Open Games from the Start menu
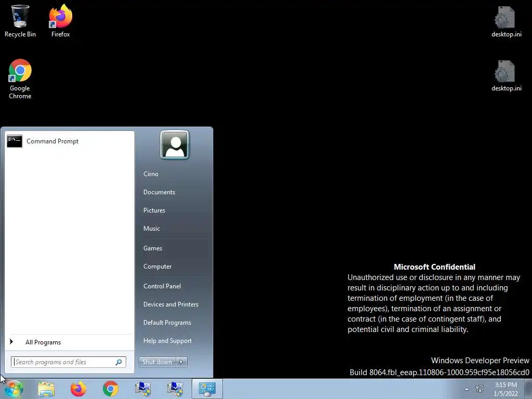The image size is (532, 399). click(153, 248)
